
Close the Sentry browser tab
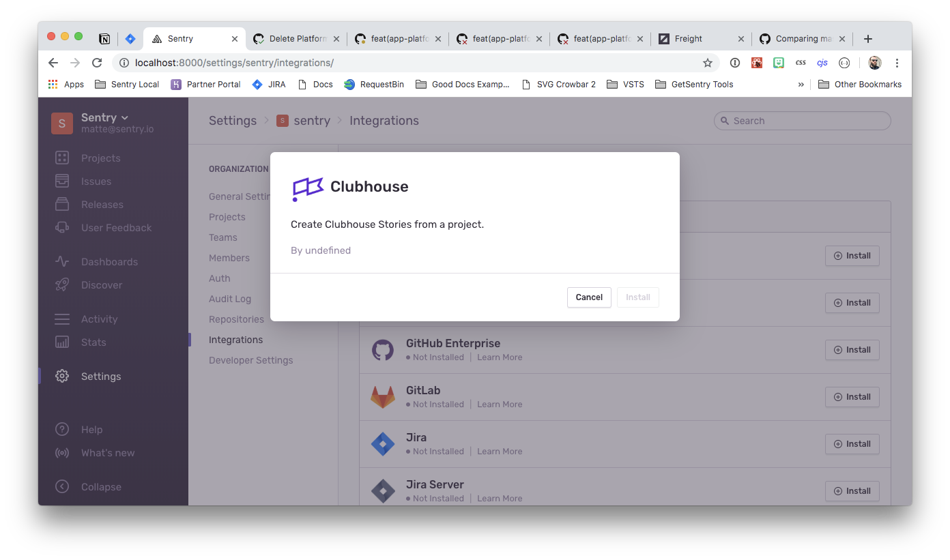[235, 39]
